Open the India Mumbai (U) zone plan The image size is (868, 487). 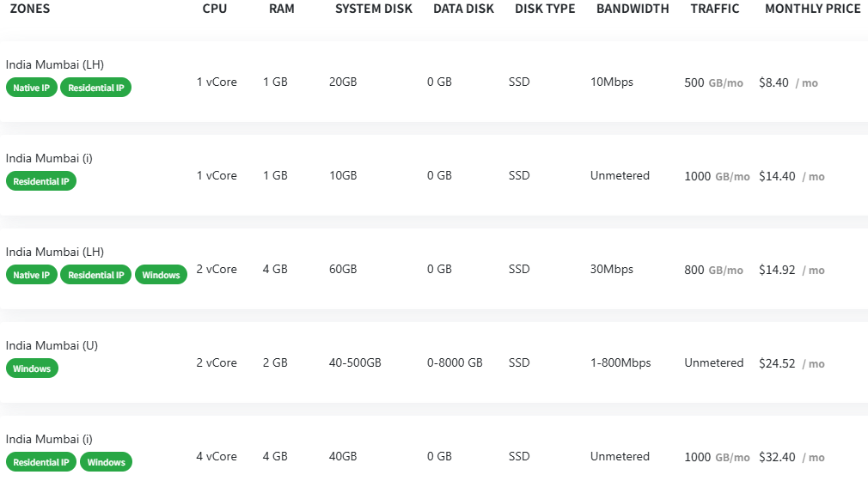52,345
